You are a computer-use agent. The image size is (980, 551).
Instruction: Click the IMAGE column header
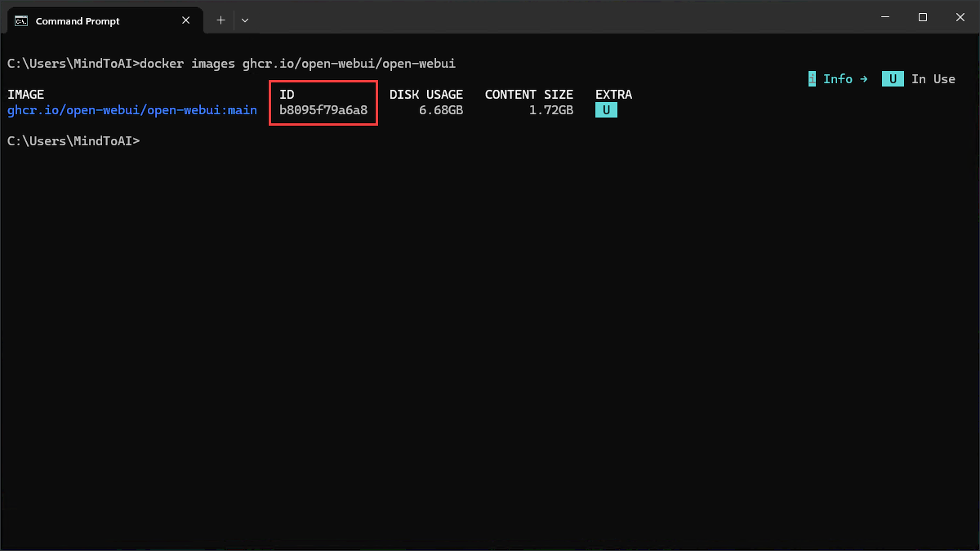[x=25, y=95]
